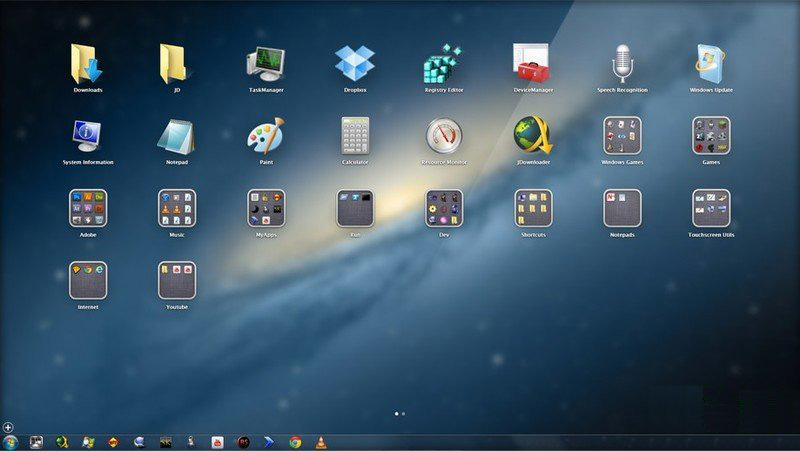Open the Dropbox app icon
Viewport: 800px width, 451px height.
(x=355, y=63)
